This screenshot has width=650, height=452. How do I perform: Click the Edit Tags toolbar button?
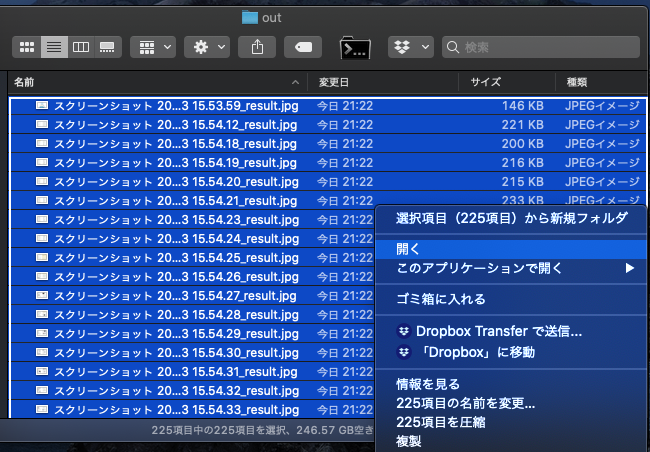pyautogui.click(x=303, y=47)
